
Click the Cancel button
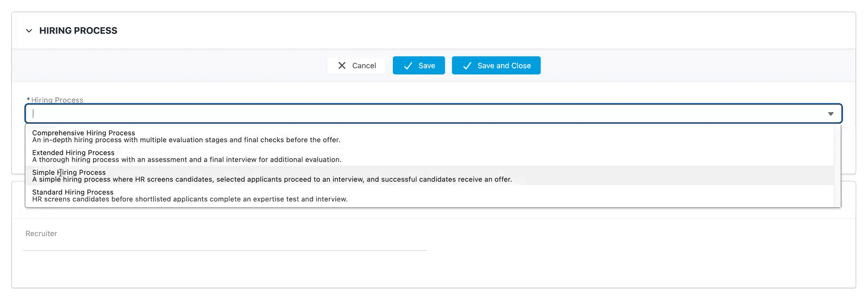(x=356, y=66)
